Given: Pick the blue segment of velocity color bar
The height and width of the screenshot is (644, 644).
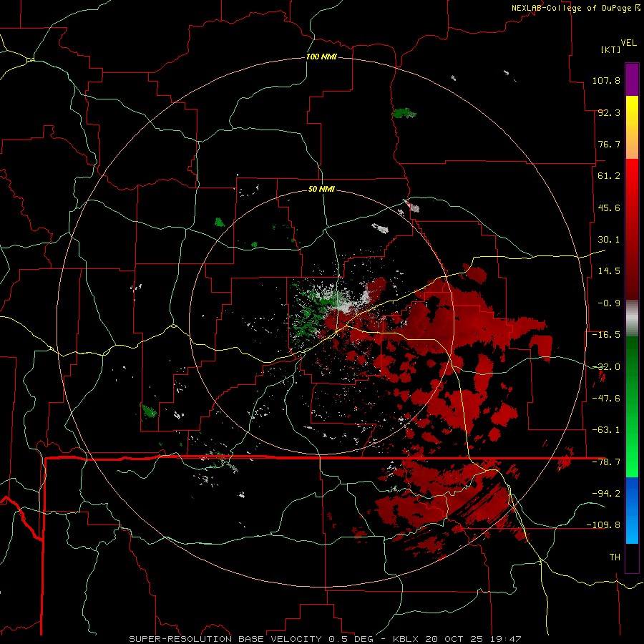Looking at the screenshot, I should pyautogui.click(x=632, y=510).
